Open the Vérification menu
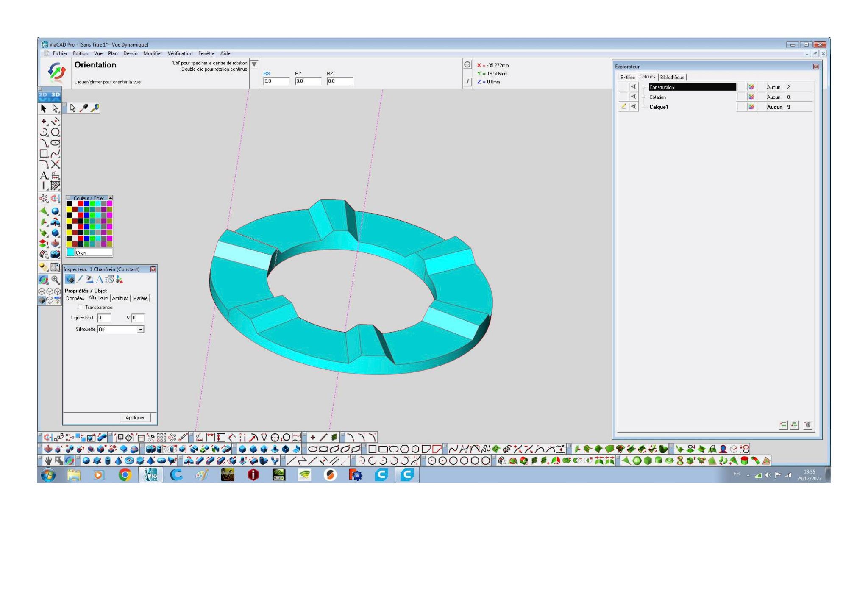The width and height of the screenshot is (868, 613). pyautogui.click(x=180, y=53)
